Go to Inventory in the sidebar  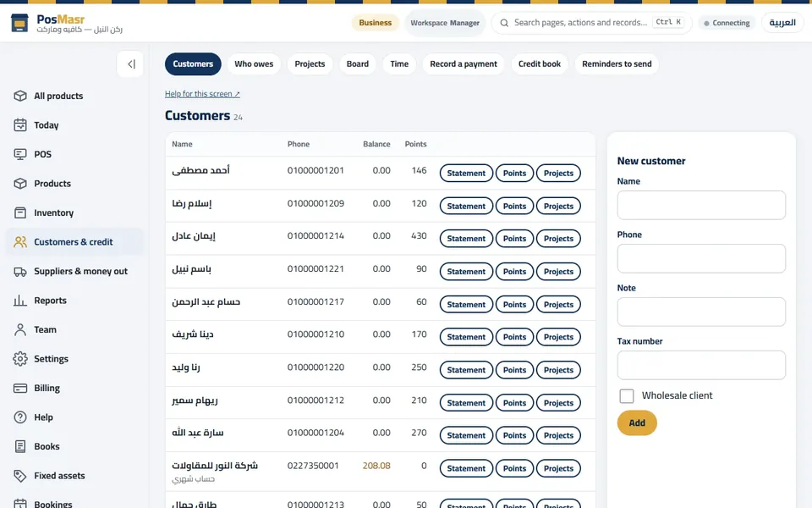74,213
